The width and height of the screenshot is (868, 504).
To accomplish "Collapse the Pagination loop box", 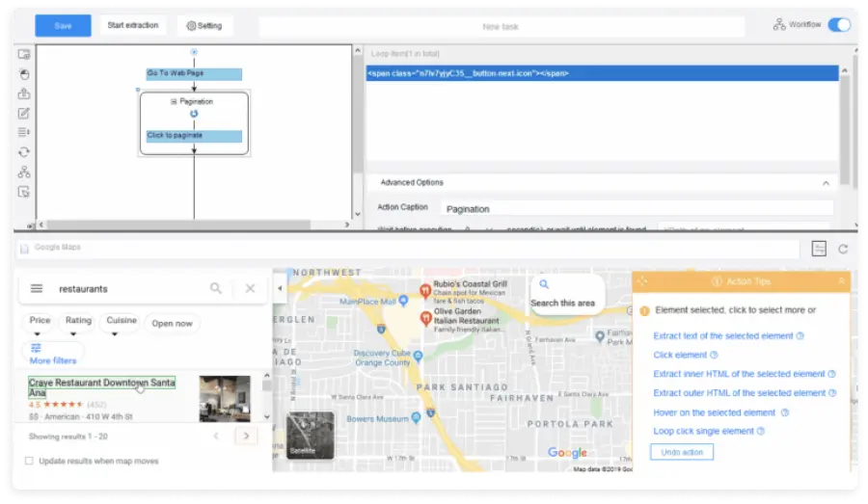I will click(x=174, y=102).
